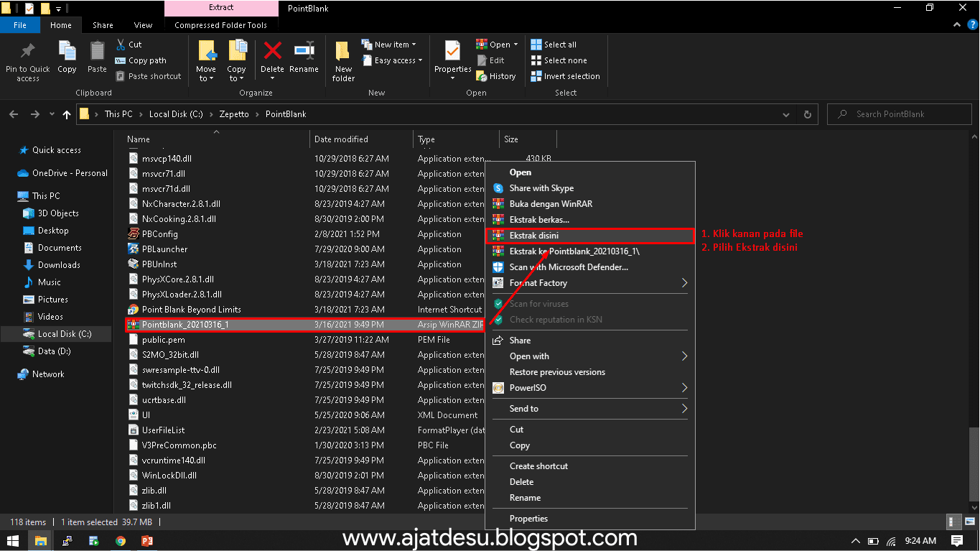The image size is (980, 551).
Task: Expand the Format Factory submenu
Action: click(590, 283)
